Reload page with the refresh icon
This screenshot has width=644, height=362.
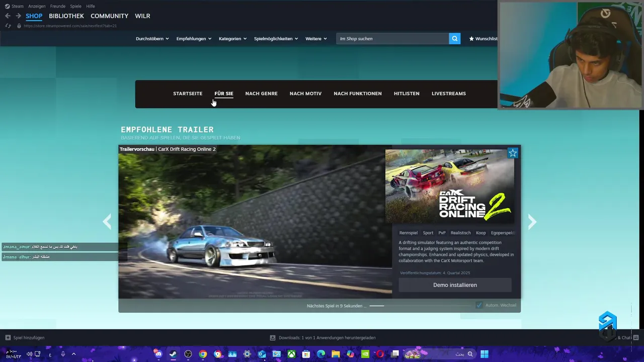(x=8, y=26)
